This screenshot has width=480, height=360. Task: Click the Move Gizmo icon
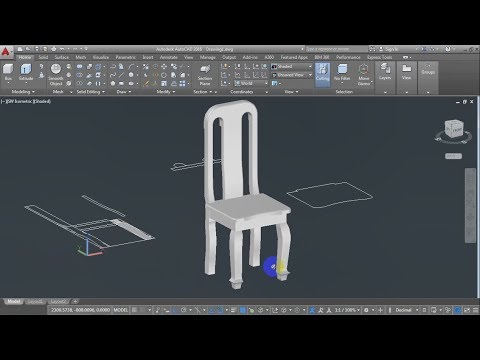(364, 75)
